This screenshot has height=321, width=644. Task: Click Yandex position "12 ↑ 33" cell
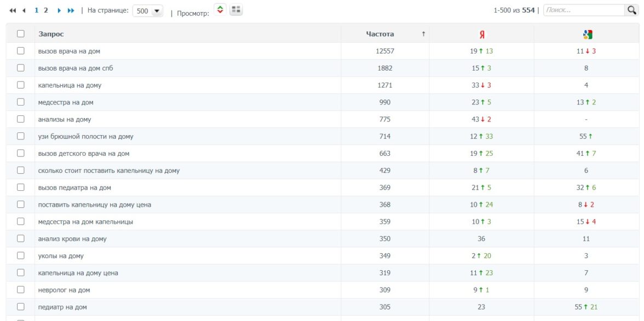pyautogui.click(x=481, y=137)
